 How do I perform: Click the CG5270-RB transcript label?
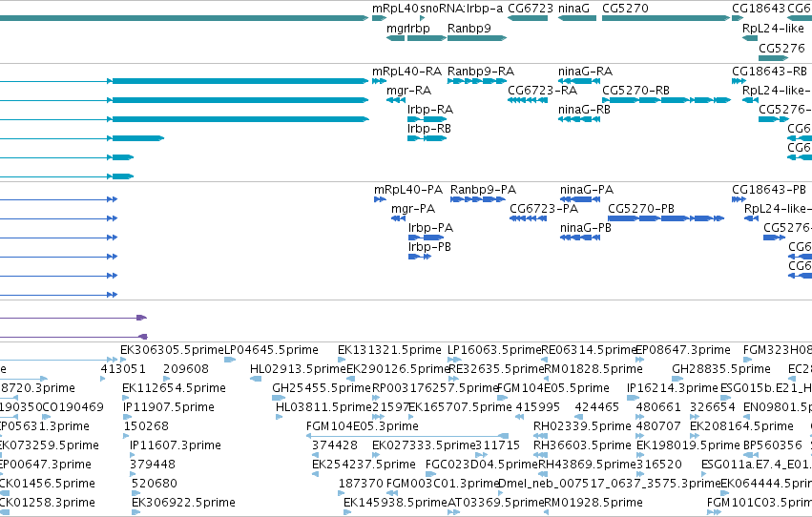pyautogui.click(x=635, y=91)
